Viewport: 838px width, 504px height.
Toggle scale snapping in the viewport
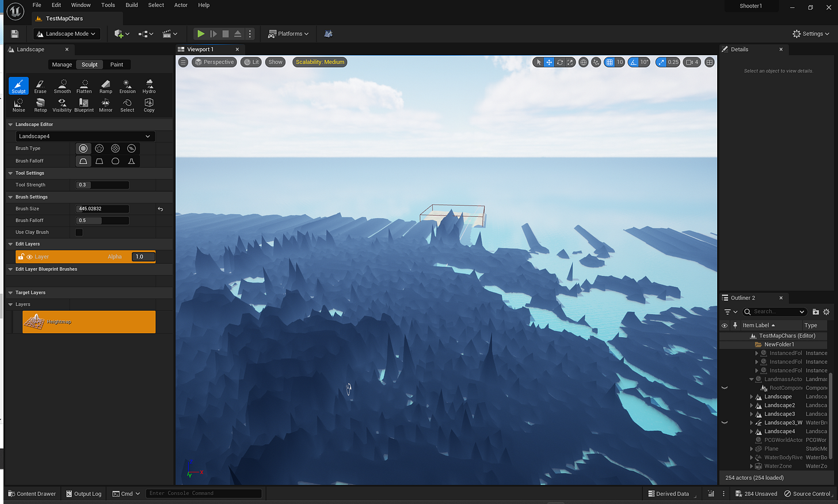coord(661,62)
